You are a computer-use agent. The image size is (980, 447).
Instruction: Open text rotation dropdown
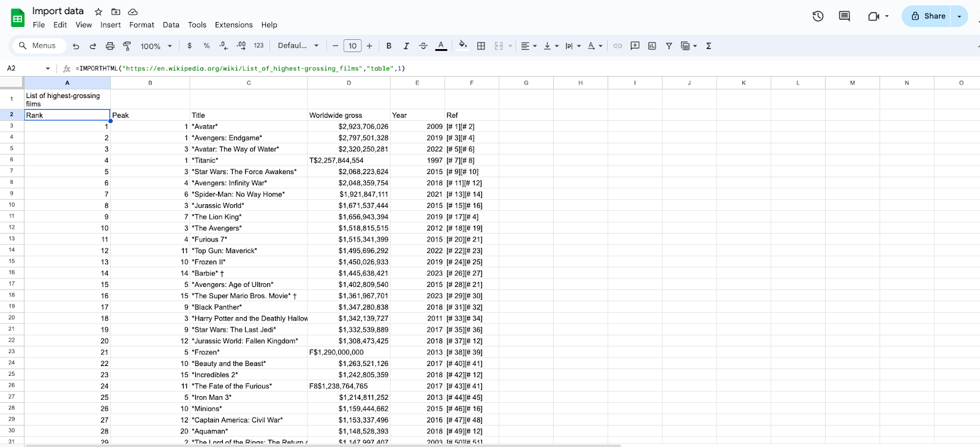point(595,46)
